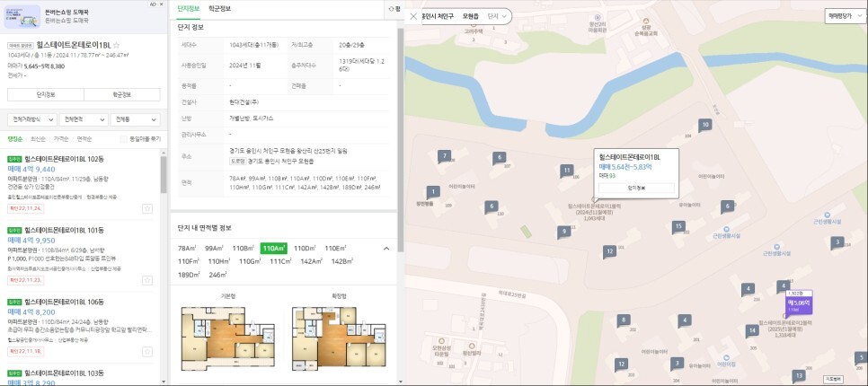Select map marker numbered 15
868x386 pixels.
(x=678, y=226)
